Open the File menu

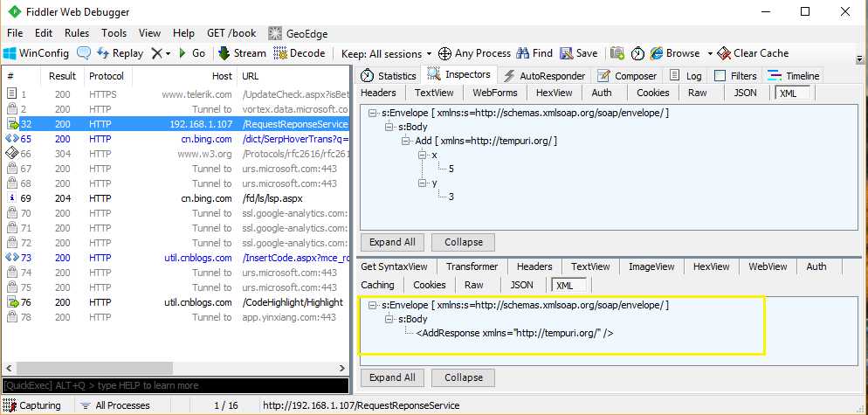pos(15,33)
